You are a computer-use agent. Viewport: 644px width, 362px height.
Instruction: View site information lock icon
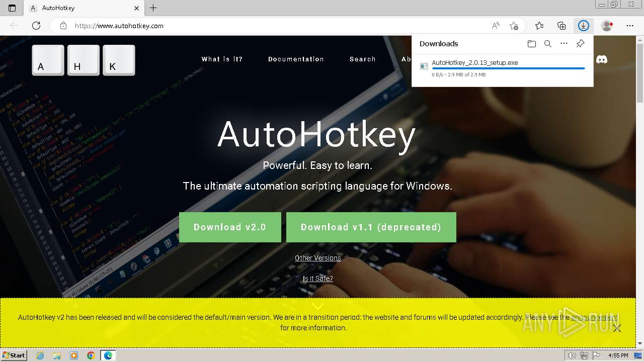(63, 26)
